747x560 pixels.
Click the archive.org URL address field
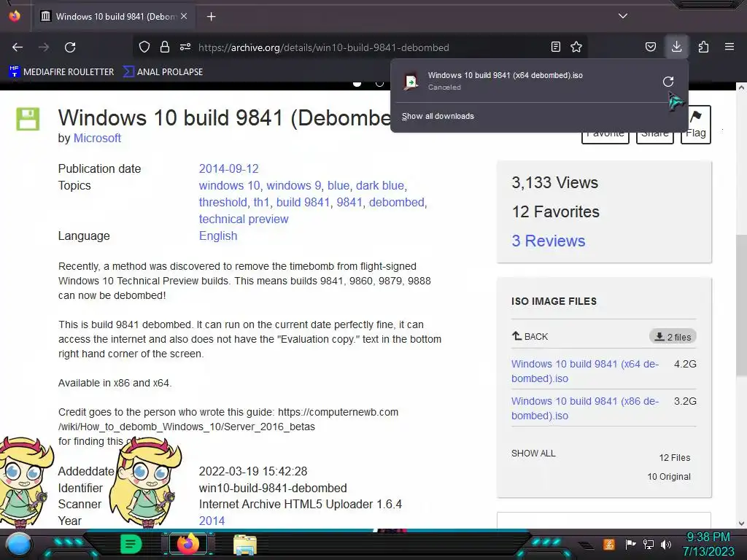pyautogui.click(x=324, y=47)
